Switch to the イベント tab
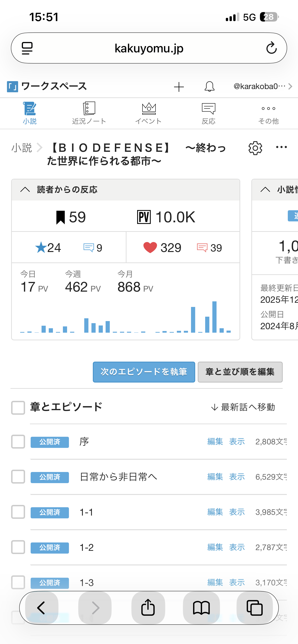Image resolution: width=298 pixels, height=644 pixels. (x=149, y=113)
